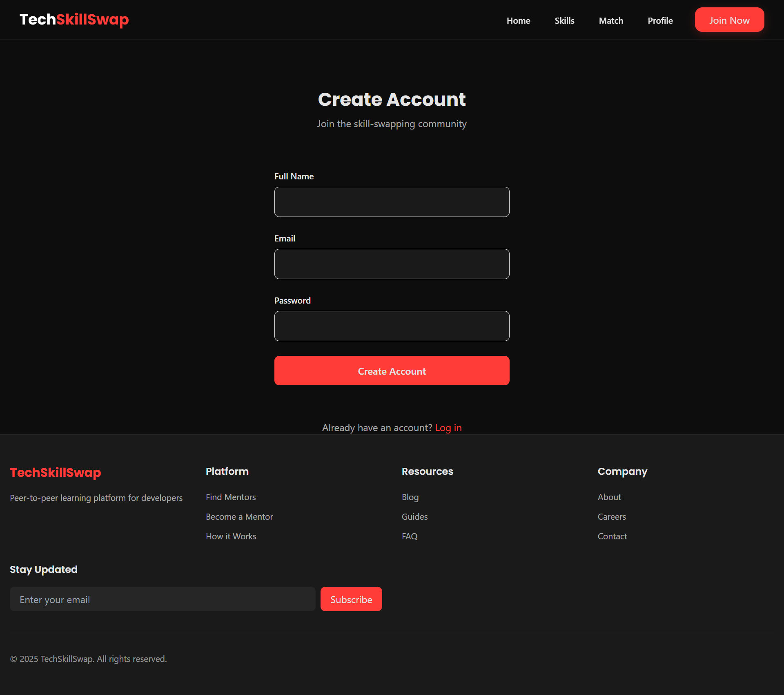Open Find Mentors footer link
784x695 pixels.
[x=231, y=497]
